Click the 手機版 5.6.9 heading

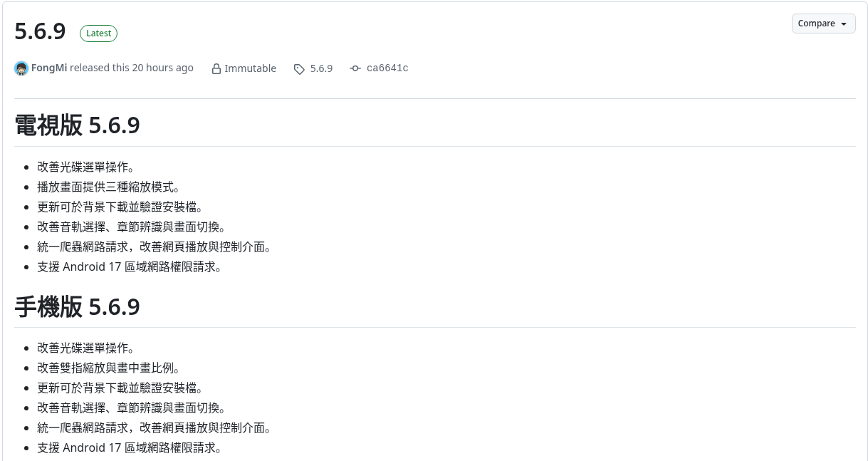tap(77, 306)
